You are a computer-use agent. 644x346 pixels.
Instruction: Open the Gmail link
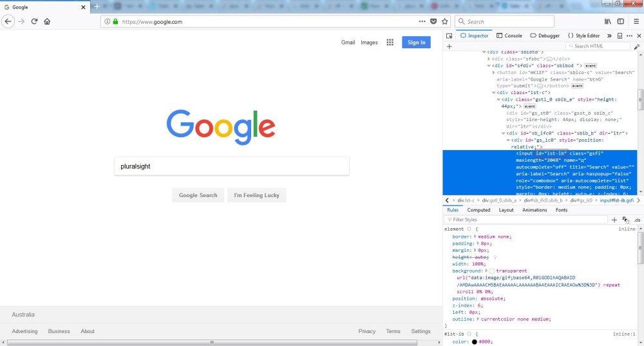[348, 43]
